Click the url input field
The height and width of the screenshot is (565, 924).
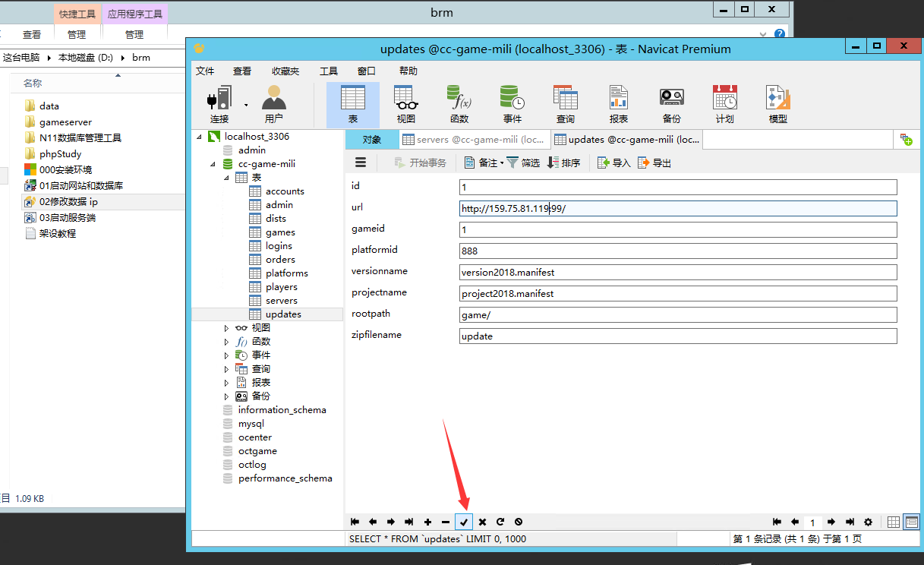678,208
